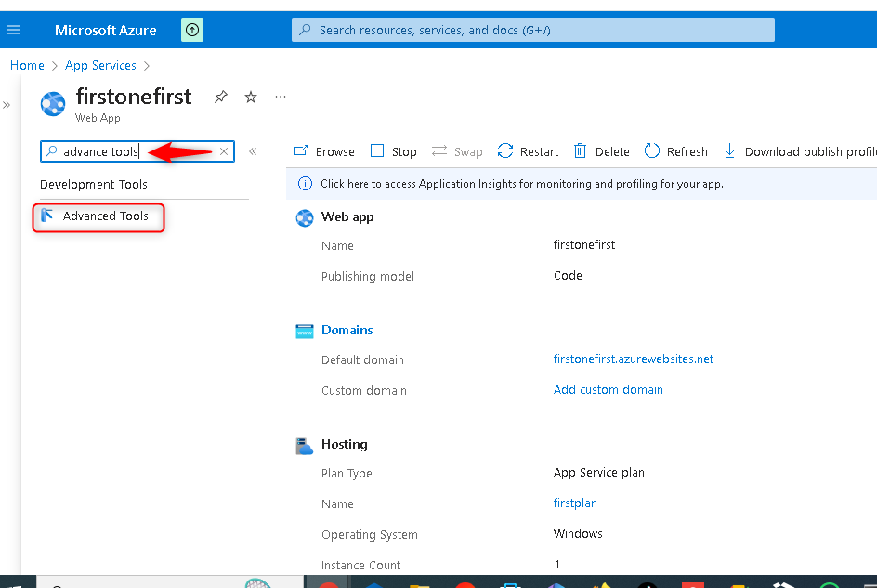877x588 pixels.
Task: Refresh the overview page
Action: (x=676, y=151)
